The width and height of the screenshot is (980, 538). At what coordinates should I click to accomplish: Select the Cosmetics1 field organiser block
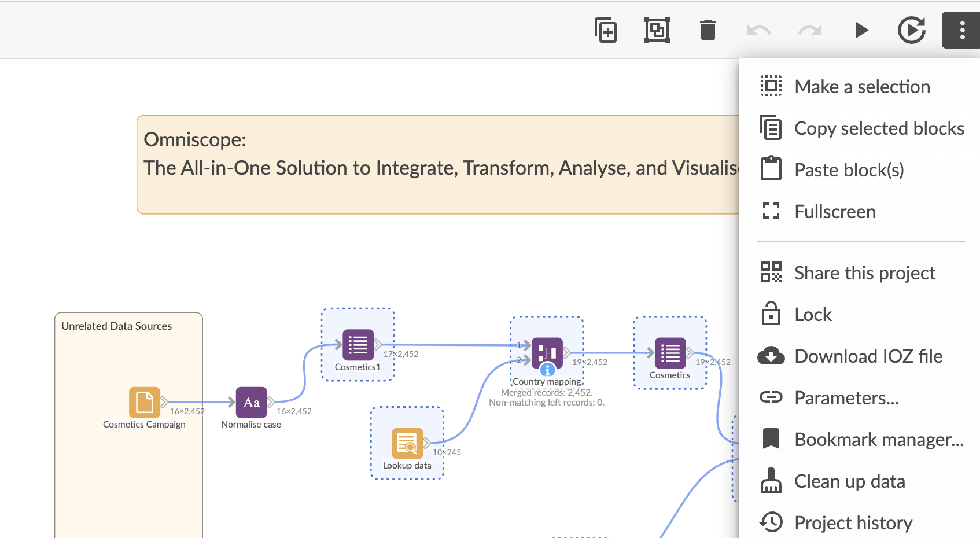[358, 345]
